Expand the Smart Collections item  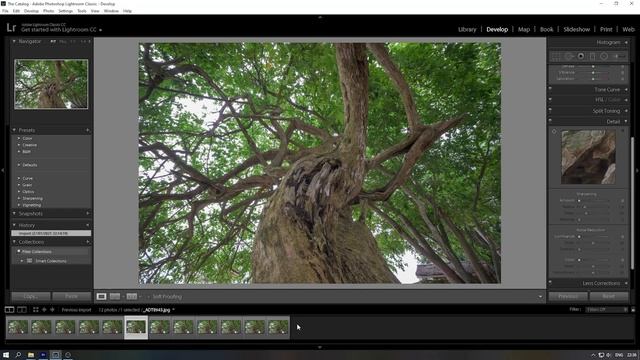(x=22, y=261)
